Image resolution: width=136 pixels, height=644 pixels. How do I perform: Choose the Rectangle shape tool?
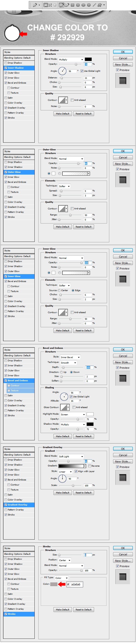73,5
